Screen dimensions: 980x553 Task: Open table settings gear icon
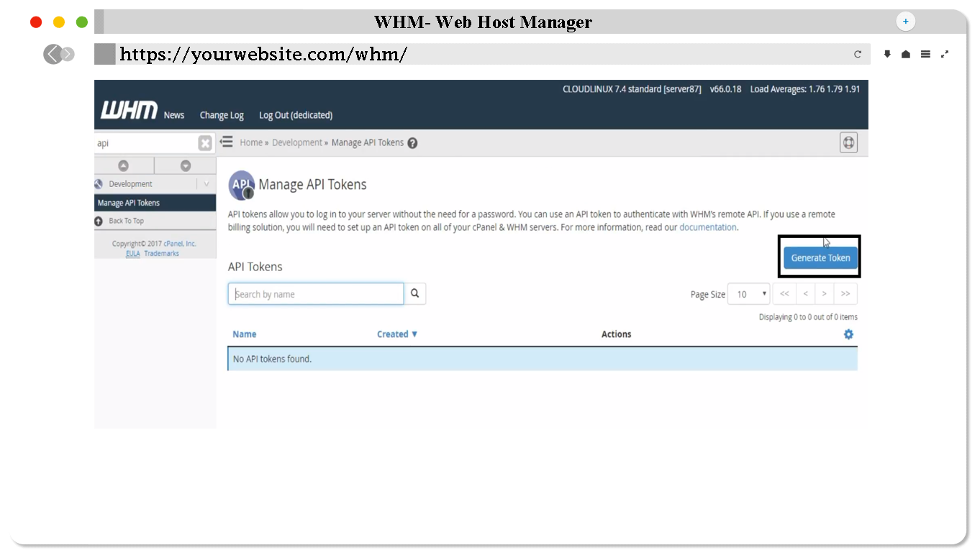pos(848,334)
